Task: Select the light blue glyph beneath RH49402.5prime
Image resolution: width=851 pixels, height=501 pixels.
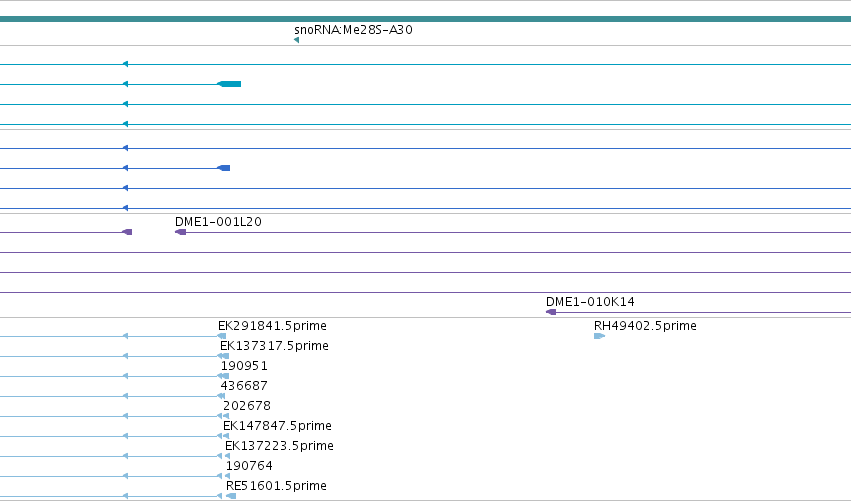Action: (x=599, y=336)
